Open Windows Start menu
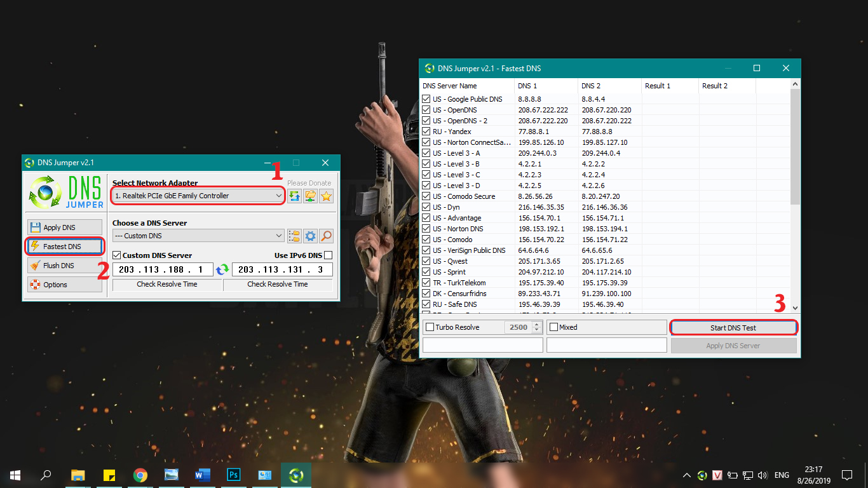 click(15, 475)
